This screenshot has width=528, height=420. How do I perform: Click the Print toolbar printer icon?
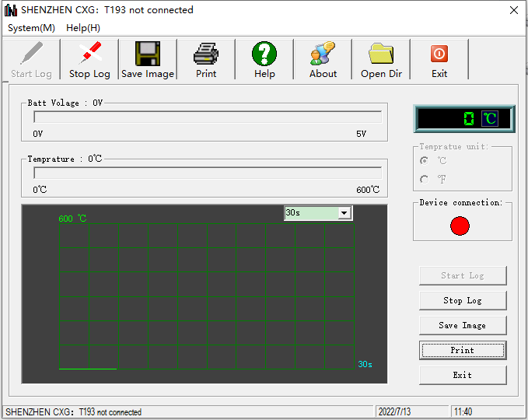tap(206, 54)
